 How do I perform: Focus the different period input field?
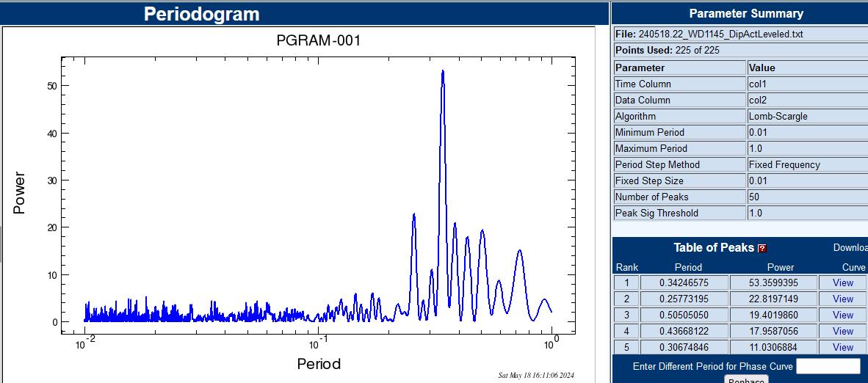[x=828, y=366]
